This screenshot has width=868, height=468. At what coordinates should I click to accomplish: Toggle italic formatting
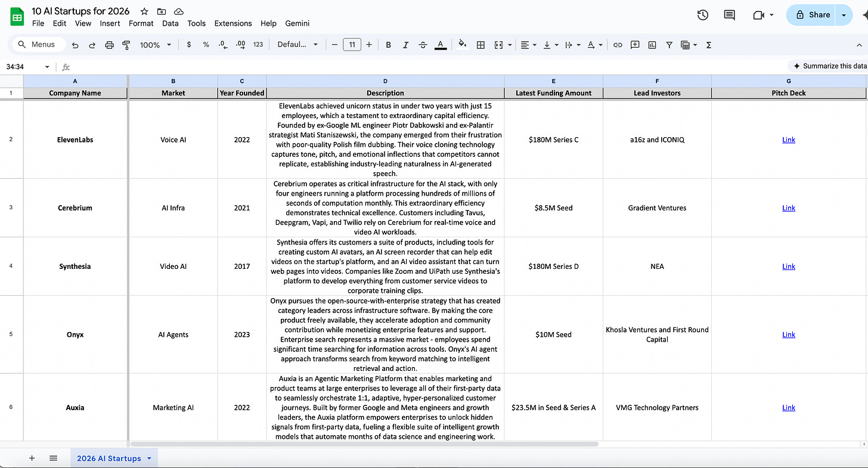[x=405, y=45]
